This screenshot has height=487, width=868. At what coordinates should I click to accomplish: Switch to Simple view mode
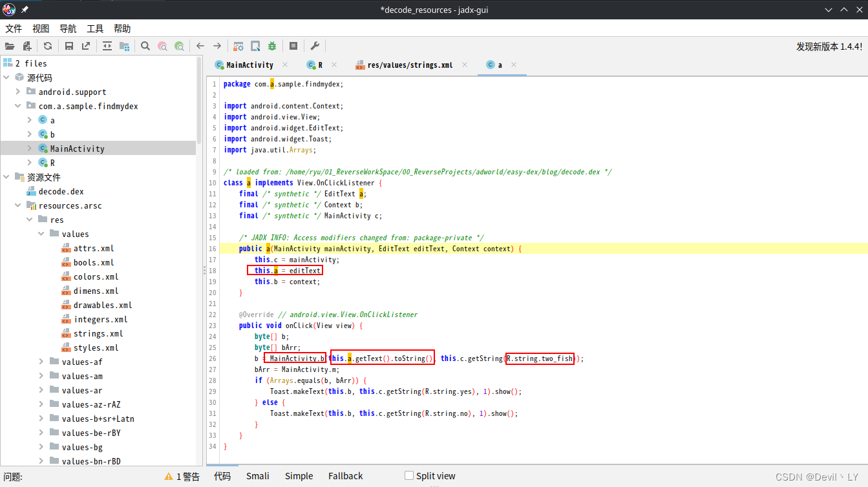tap(299, 476)
